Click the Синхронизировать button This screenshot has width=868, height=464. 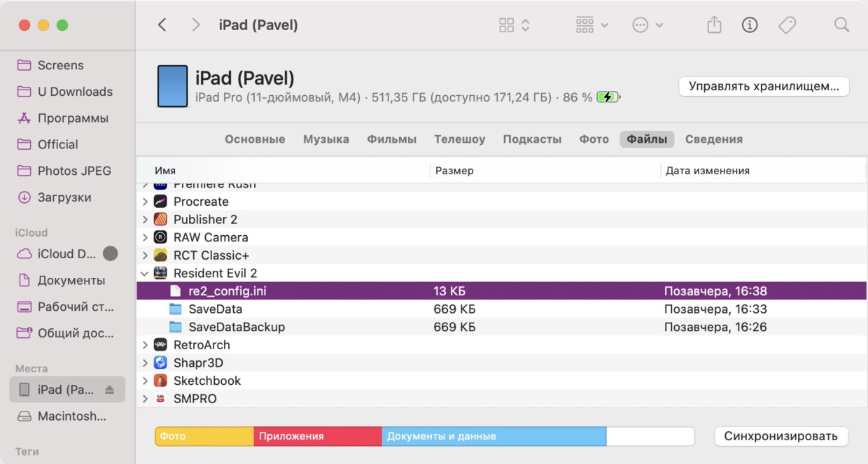[x=781, y=436]
